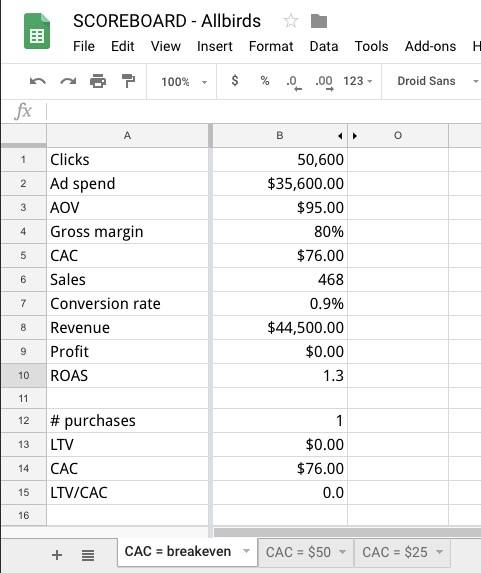
Task: Click the horizontal scrollbar
Action: (x=347, y=532)
